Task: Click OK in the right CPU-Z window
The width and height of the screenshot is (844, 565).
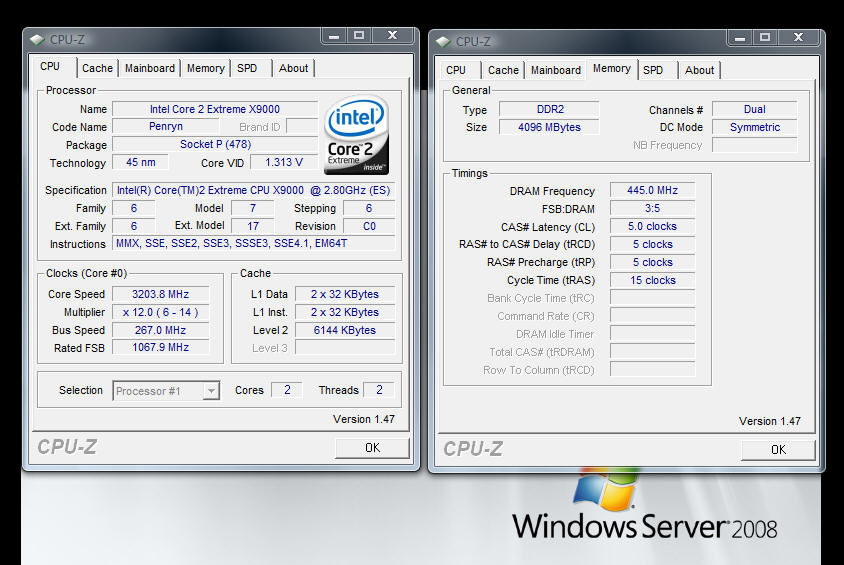Action: tap(778, 450)
